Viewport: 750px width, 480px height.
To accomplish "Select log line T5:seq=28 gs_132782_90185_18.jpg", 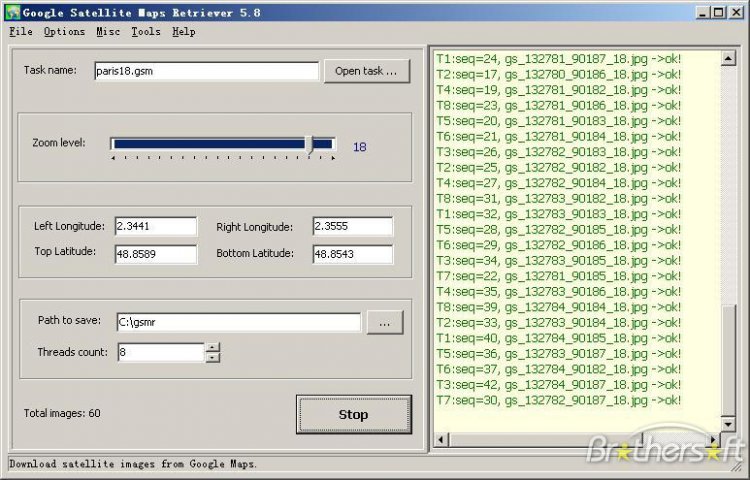I will click(x=558, y=229).
